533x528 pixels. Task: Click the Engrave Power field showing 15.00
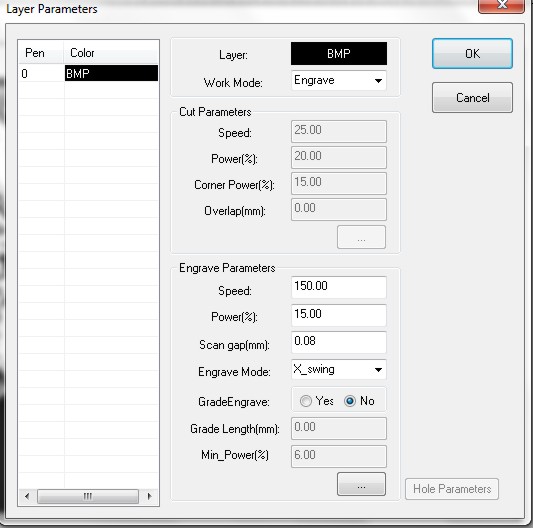pos(339,315)
